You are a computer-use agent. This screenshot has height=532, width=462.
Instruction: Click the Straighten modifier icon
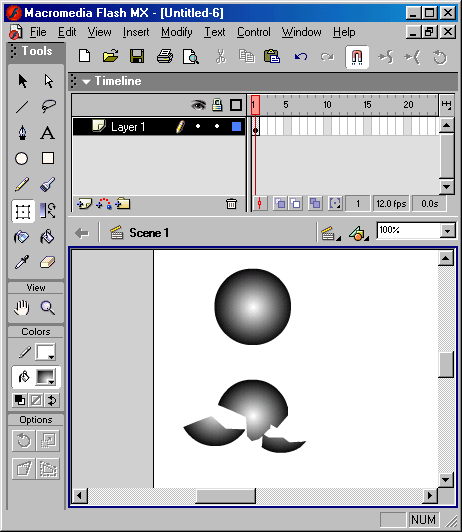coord(412,57)
